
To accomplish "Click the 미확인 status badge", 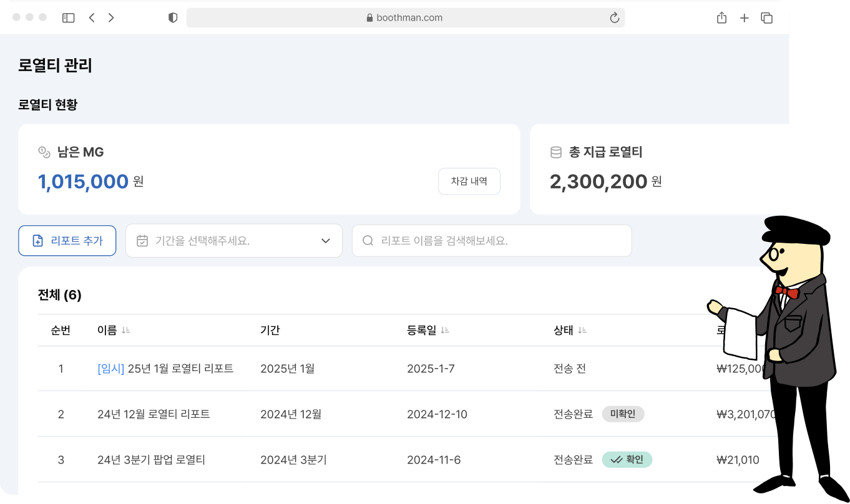I will point(623,414).
